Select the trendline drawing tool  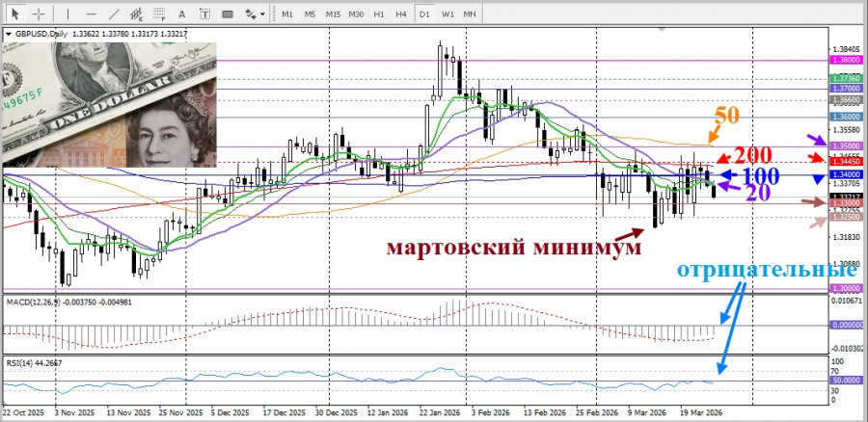(114, 13)
